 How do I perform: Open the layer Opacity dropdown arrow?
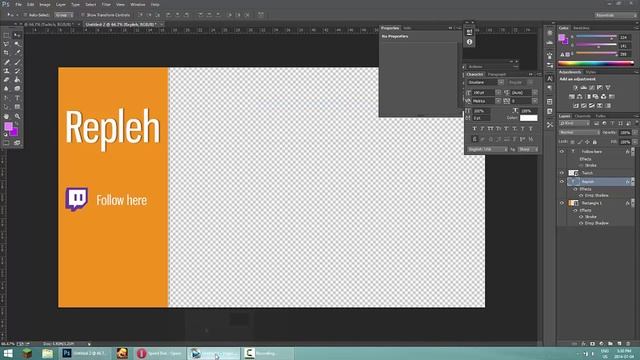point(634,133)
